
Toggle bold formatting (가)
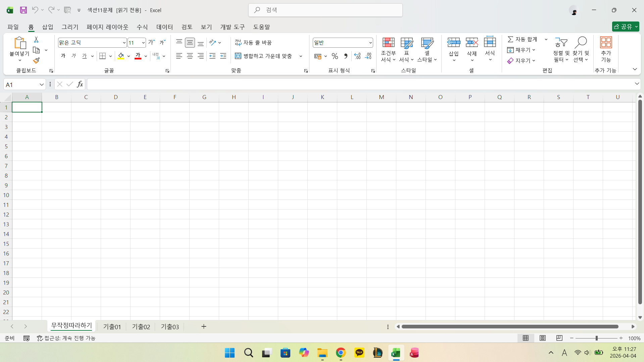tap(63, 56)
